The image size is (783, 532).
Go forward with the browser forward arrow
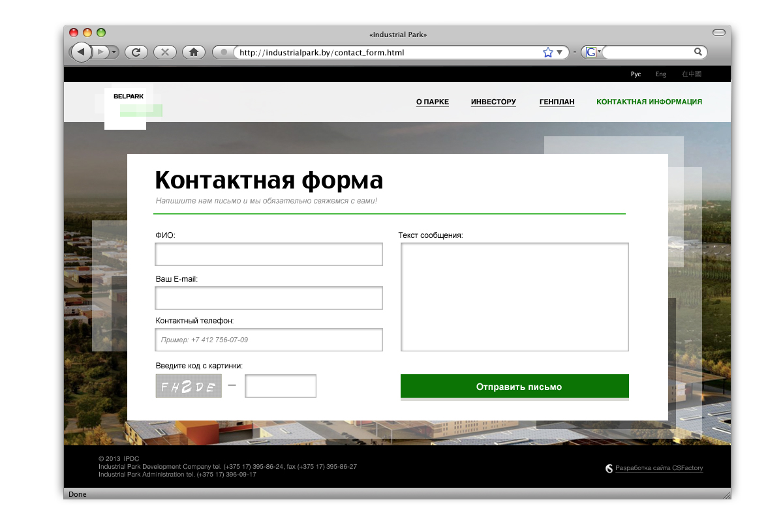(100, 52)
